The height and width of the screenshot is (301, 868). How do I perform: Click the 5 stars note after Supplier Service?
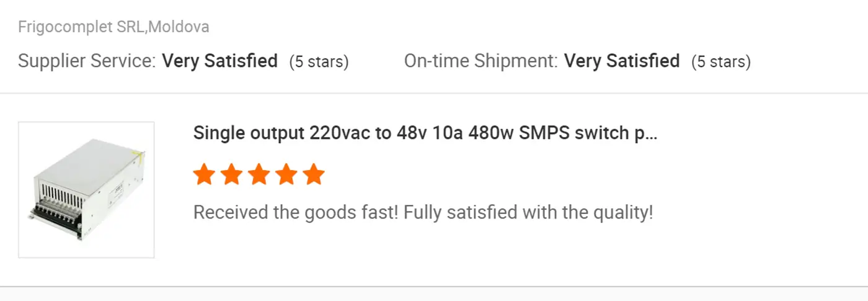coord(319,62)
